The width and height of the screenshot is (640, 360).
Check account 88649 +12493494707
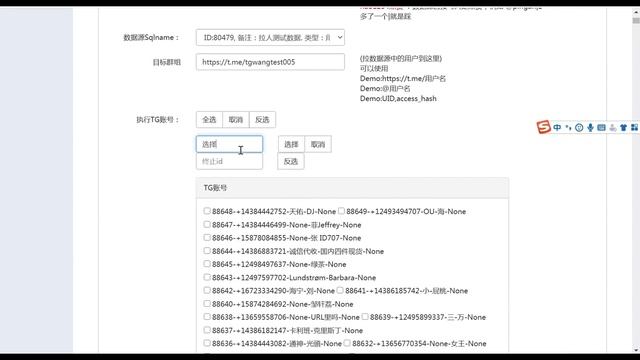point(341,211)
